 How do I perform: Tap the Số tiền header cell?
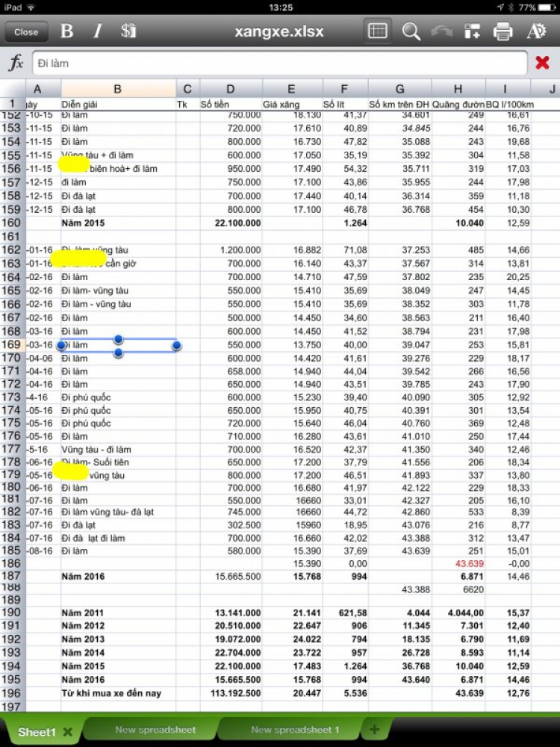point(231,105)
